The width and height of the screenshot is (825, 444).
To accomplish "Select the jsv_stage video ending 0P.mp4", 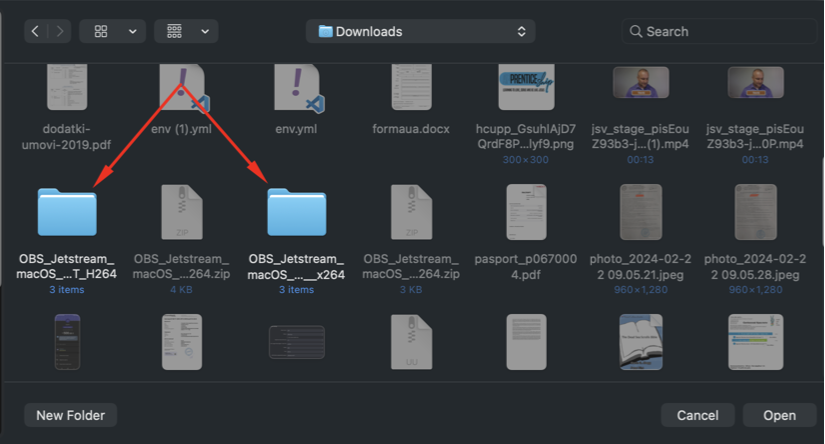I will [756, 83].
